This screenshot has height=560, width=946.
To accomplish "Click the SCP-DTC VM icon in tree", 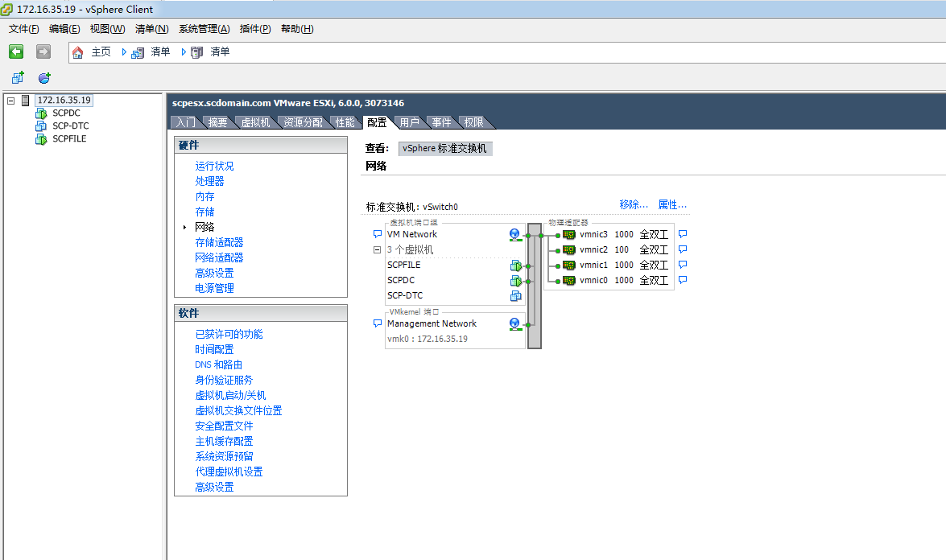I will [x=41, y=126].
